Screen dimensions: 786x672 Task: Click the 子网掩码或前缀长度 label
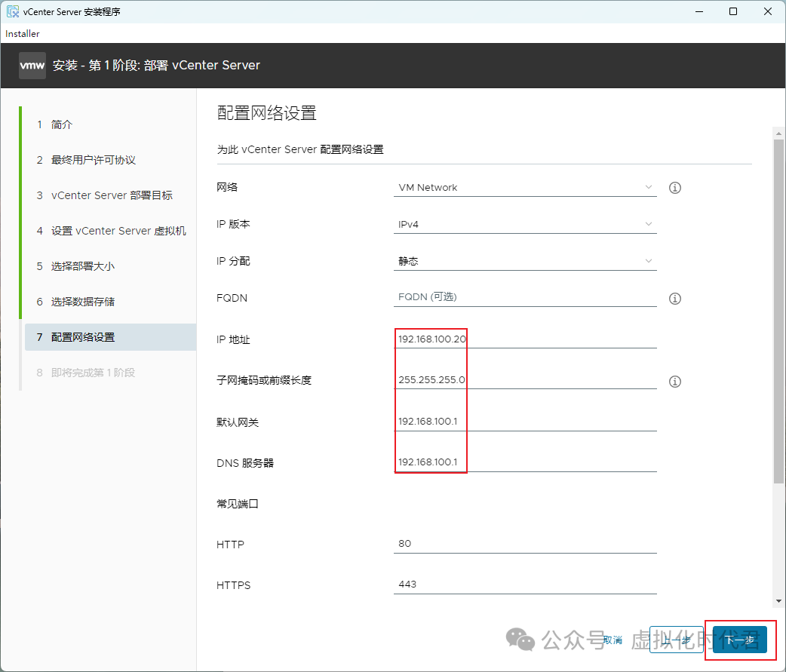(264, 380)
